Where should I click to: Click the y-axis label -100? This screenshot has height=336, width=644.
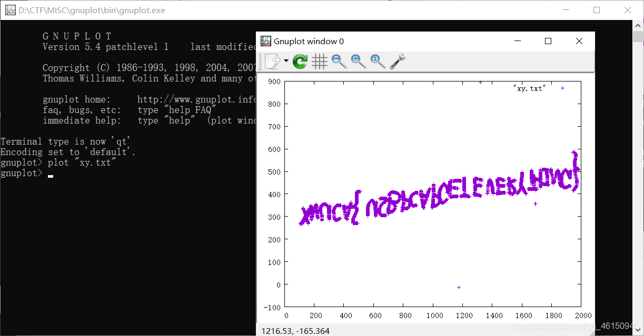[x=272, y=307]
